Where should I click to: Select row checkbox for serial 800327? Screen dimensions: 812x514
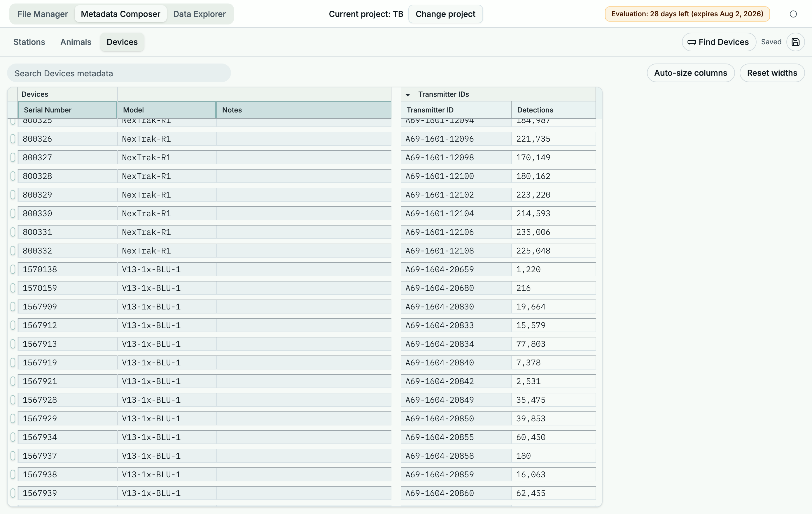(13, 157)
